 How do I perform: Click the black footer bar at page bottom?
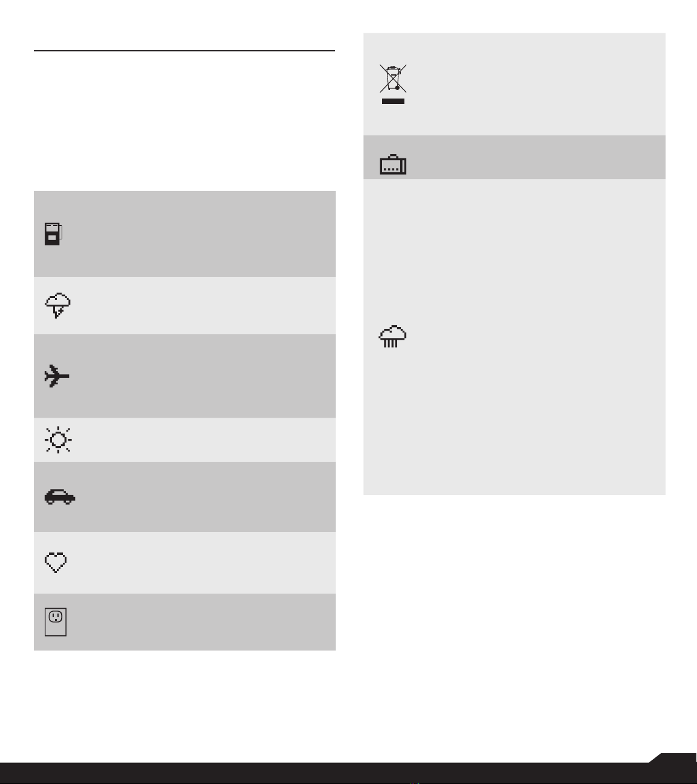tap(348, 773)
